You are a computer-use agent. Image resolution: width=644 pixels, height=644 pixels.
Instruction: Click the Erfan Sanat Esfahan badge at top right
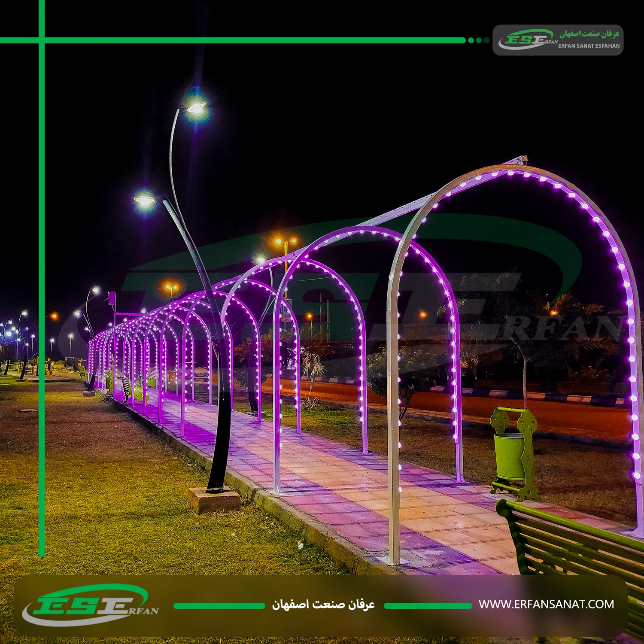[x=558, y=40]
